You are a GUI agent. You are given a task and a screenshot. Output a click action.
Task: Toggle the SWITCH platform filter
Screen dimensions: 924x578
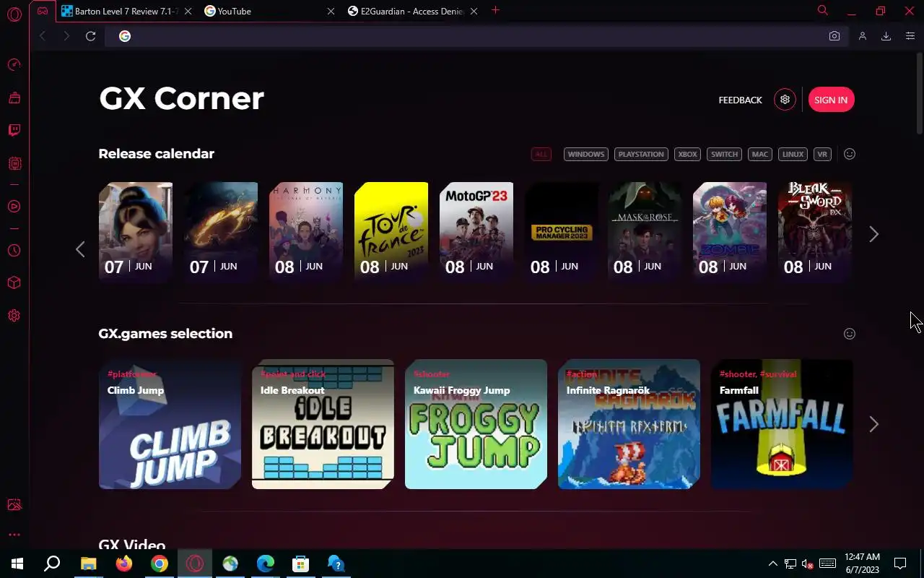[724, 154]
